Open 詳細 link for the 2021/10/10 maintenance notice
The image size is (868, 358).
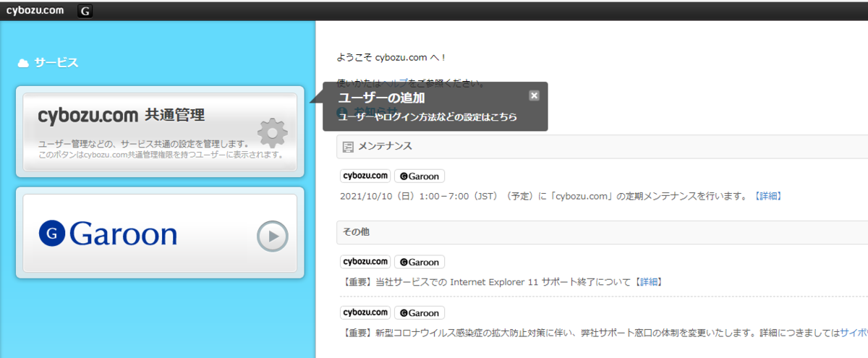[767, 196]
